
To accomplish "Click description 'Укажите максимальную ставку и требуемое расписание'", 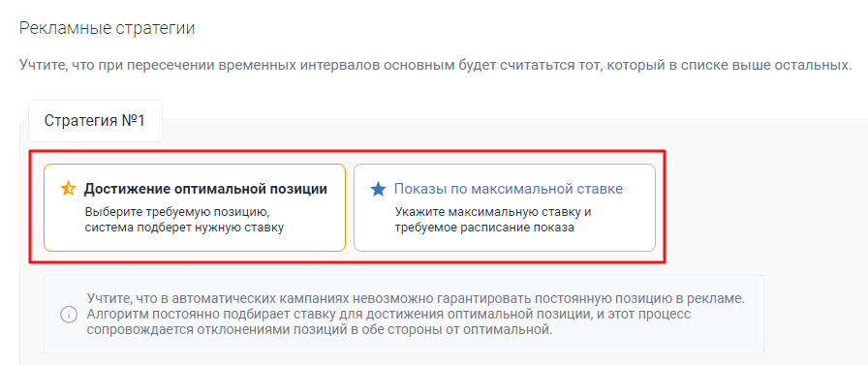I will pos(493,220).
